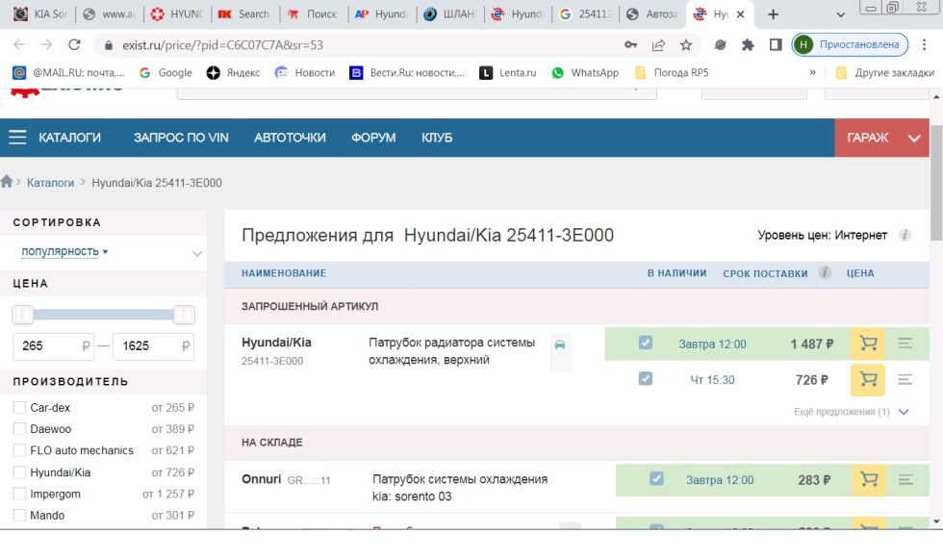
Task: Open ЗАПРОС ПО VIN menu item
Action: [181, 138]
